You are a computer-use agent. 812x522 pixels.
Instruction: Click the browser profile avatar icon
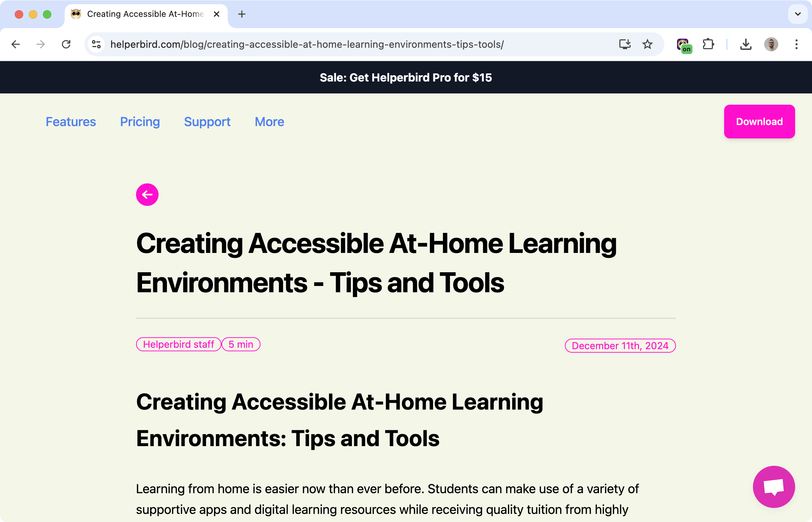pos(771,44)
